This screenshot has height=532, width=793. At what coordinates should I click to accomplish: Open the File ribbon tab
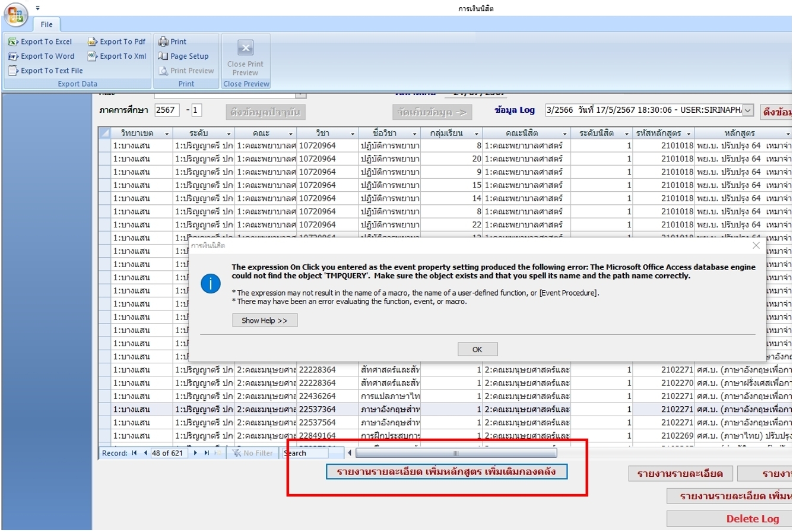[46, 25]
